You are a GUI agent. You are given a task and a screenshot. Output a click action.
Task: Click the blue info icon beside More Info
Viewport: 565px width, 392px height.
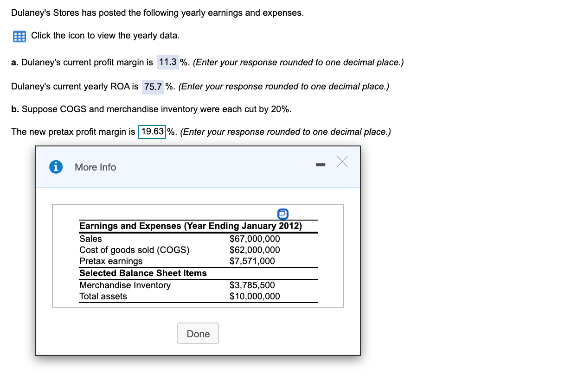click(56, 167)
